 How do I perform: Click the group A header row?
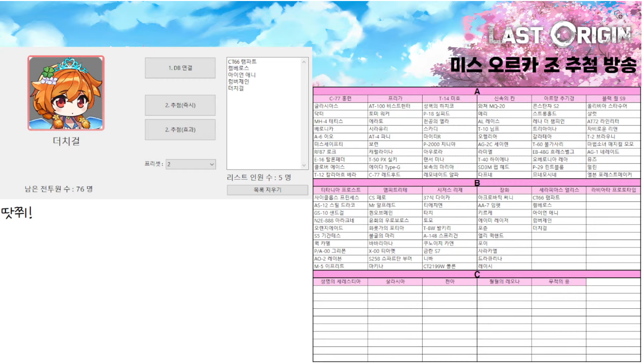[477, 91]
